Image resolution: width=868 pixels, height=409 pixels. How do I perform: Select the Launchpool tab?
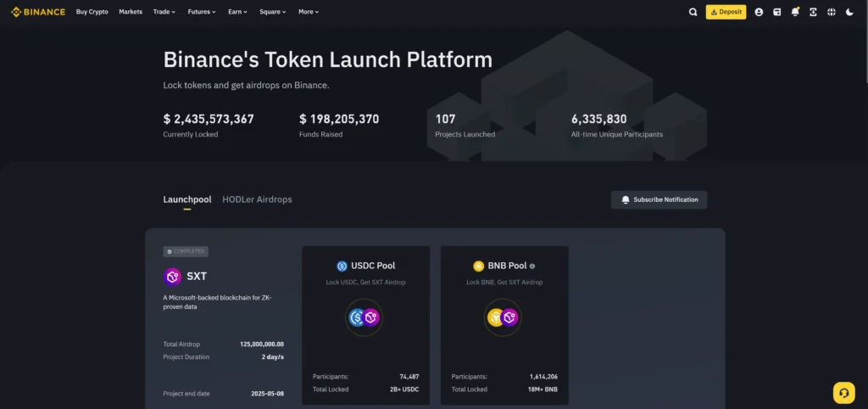pyautogui.click(x=187, y=199)
